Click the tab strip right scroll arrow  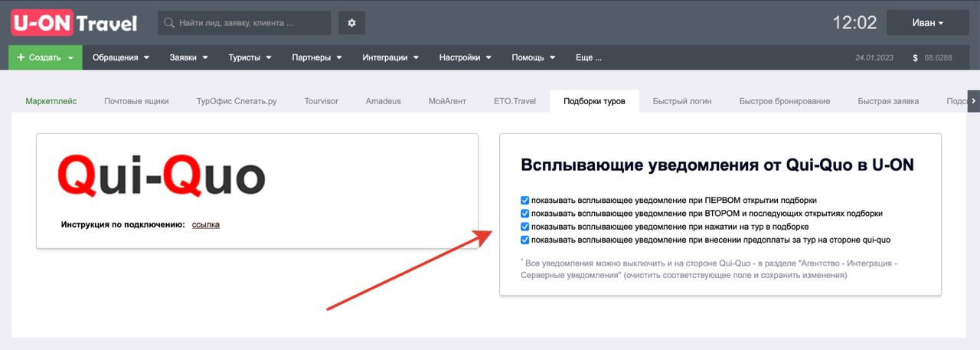[973, 101]
